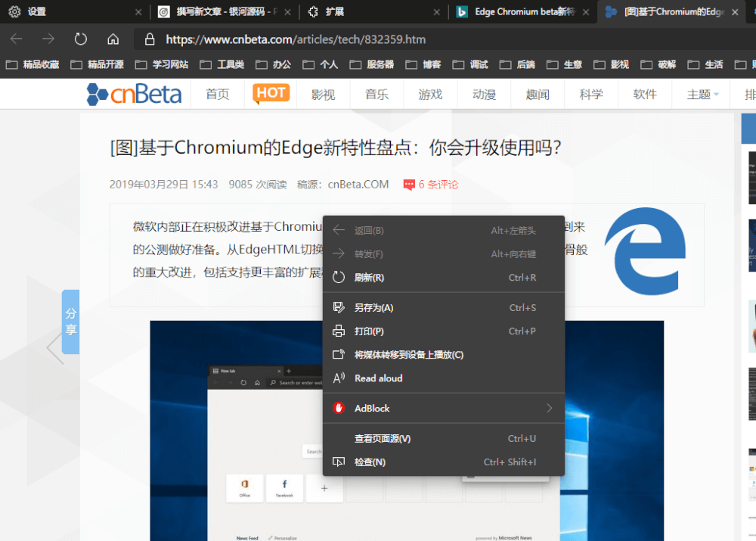Click the cnBeta site logo
This screenshot has width=756, height=541.
(134, 94)
